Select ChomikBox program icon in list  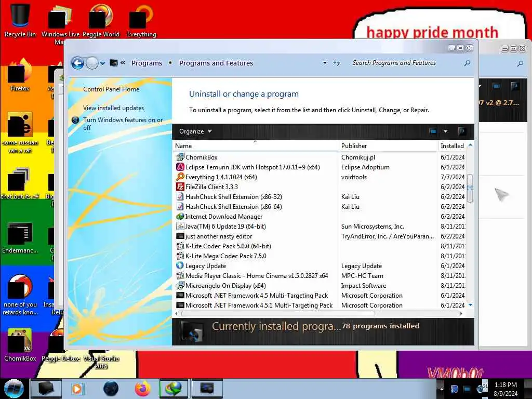[x=180, y=157]
